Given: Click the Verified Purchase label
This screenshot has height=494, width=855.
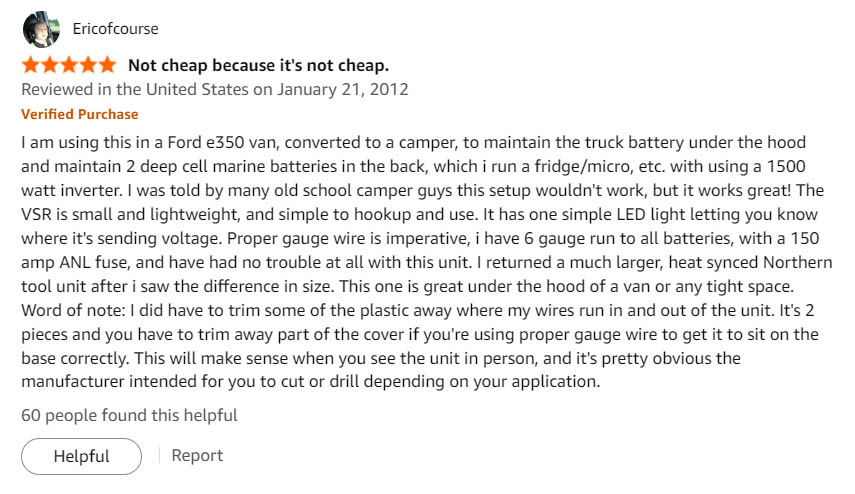Looking at the screenshot, I should (x=80, y=114).
